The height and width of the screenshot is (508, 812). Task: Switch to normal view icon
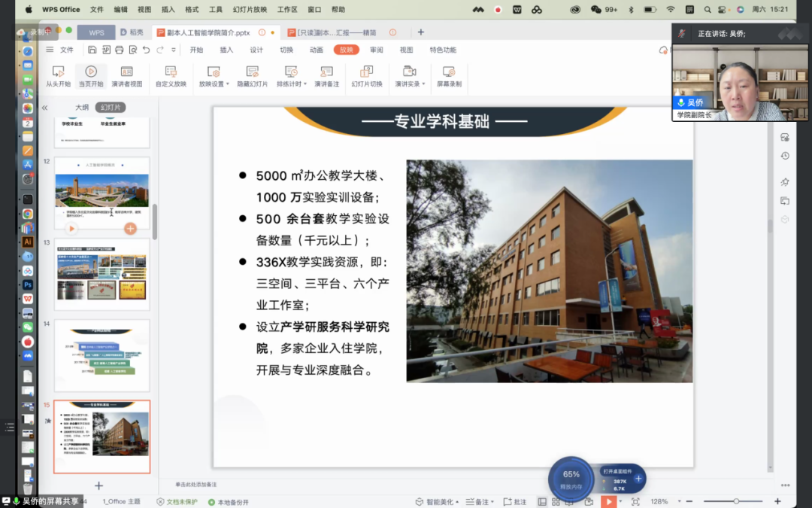pos(541,502)
